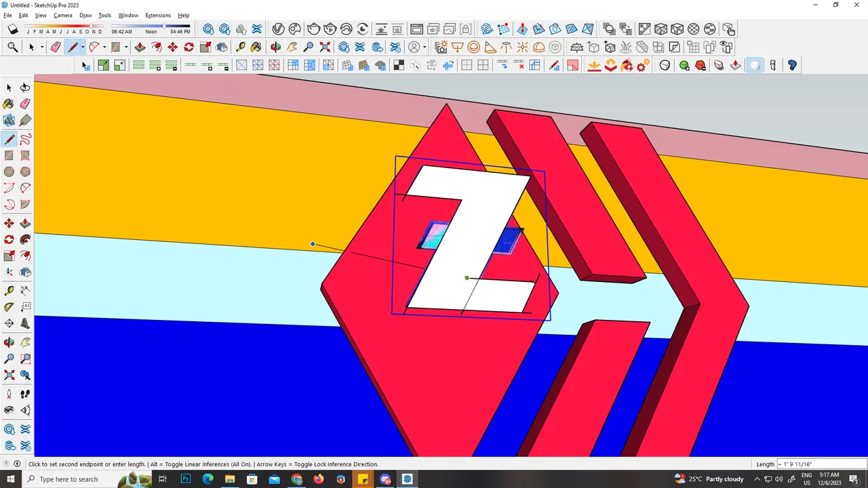
Task: Click the Length measurements input box
Action: [821, 464]
